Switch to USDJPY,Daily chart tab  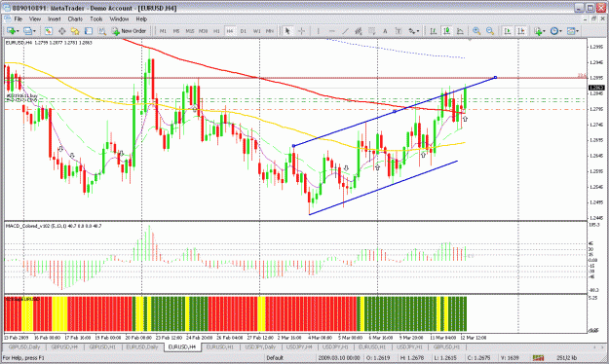click(x=260, y=346)
